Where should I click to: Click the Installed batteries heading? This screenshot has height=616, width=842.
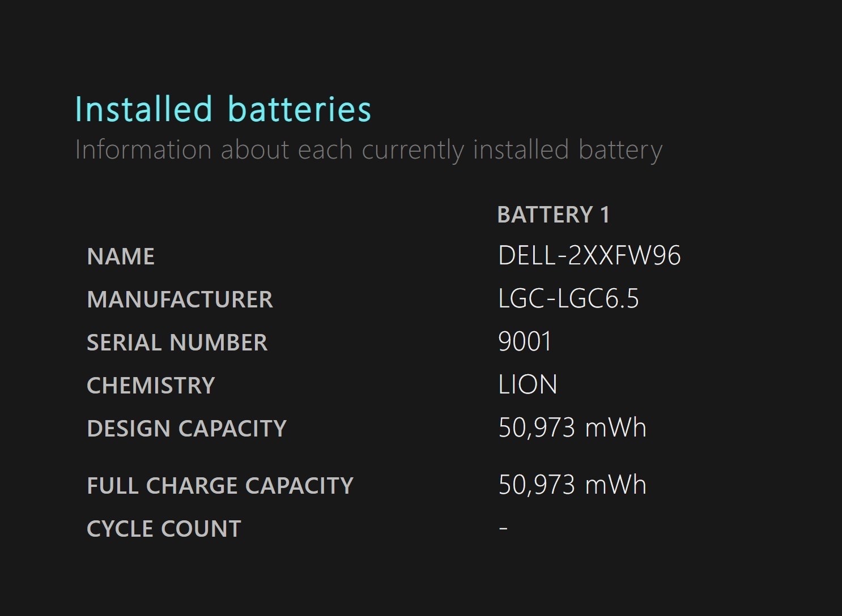click(x=223, y=109)
